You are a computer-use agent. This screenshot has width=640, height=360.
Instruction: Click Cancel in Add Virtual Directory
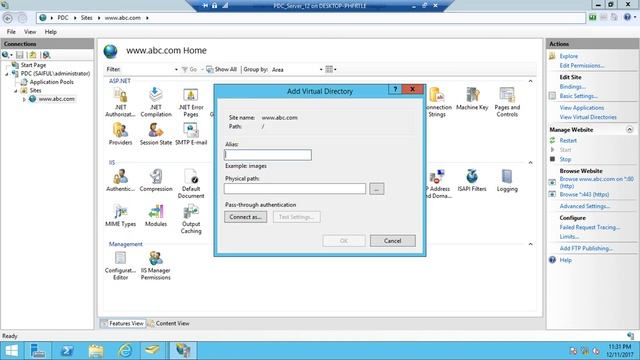(x=393, y=240)
